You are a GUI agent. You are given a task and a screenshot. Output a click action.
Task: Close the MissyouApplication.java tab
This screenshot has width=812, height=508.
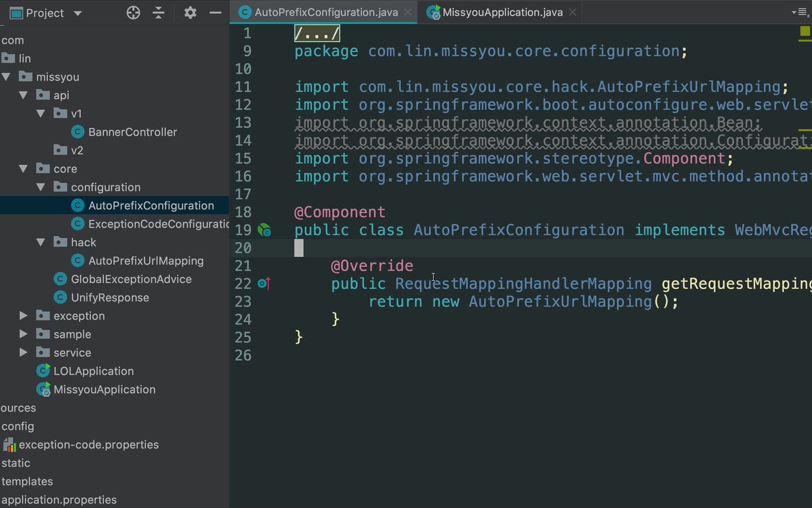click(573, 13)
